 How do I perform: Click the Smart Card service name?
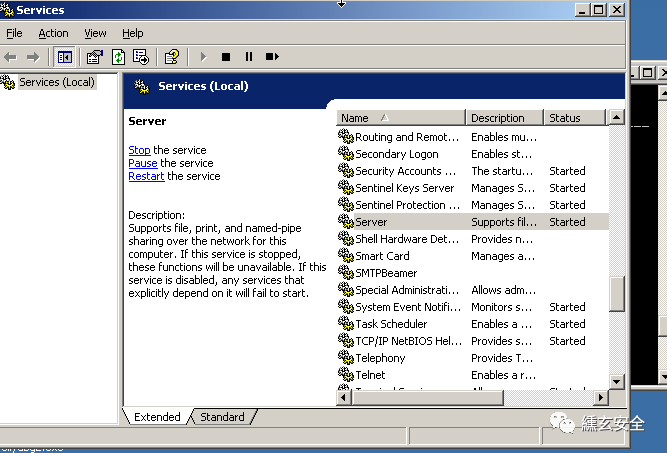click(x=382, y=256)
